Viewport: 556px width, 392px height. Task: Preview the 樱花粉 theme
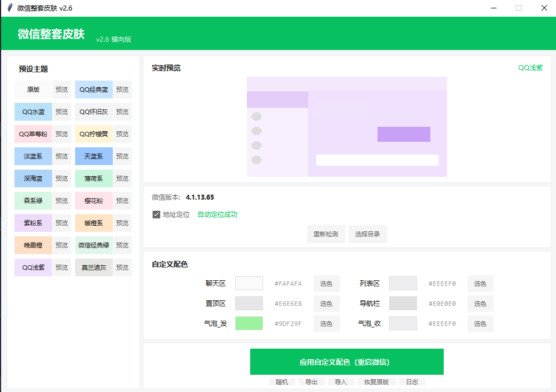point(122,201)
